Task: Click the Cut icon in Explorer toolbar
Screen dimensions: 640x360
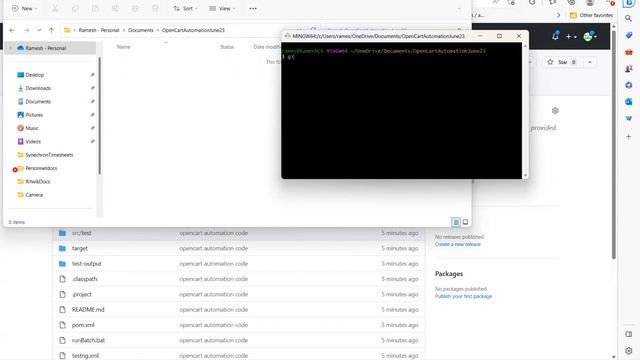Action: coord(55,8)
